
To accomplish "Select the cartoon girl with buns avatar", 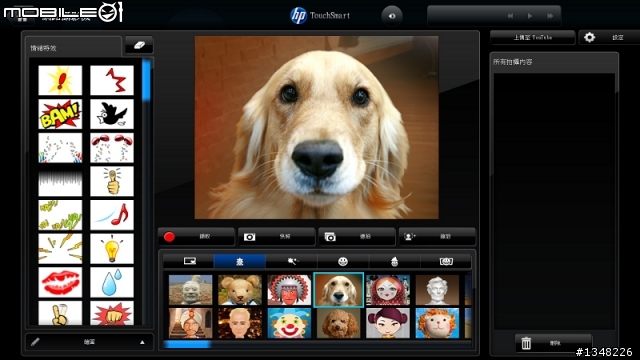I will tap(388, 323).
